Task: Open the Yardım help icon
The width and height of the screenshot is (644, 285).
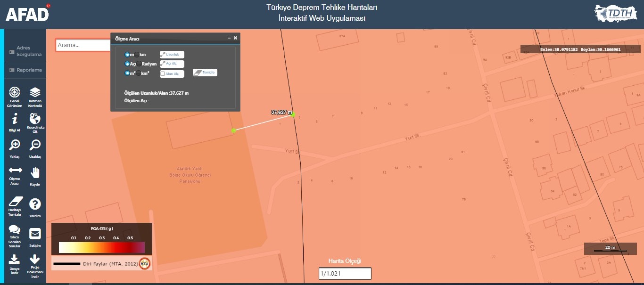Action: 35,207
